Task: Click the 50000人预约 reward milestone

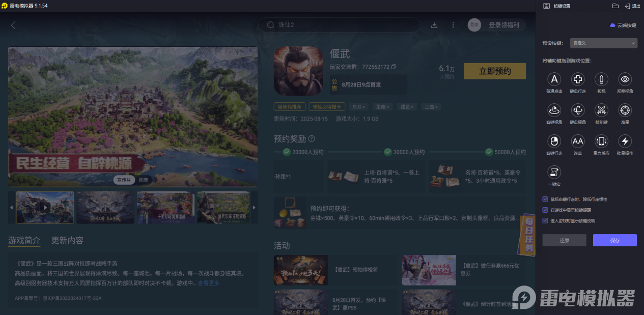Action: pos(506,152)
